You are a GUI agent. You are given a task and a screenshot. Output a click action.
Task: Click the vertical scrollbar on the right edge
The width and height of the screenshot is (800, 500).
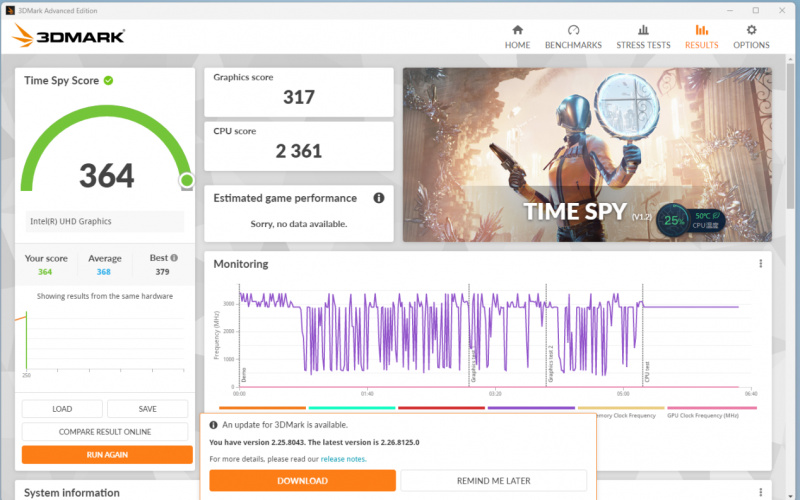pyautogui.click(x=791, y=138)
